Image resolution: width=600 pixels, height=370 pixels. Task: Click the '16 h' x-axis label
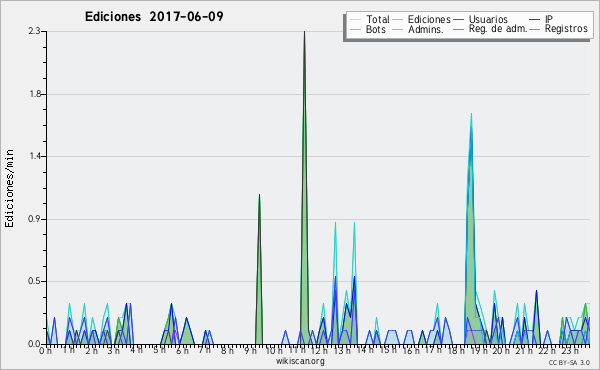pos(410,351)
